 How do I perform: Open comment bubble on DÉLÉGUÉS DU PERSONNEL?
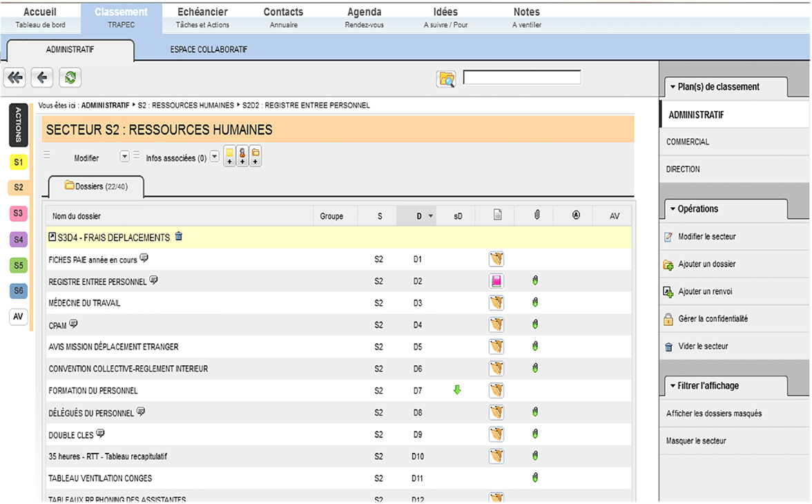pyautogui.click(x=141, y=411)
